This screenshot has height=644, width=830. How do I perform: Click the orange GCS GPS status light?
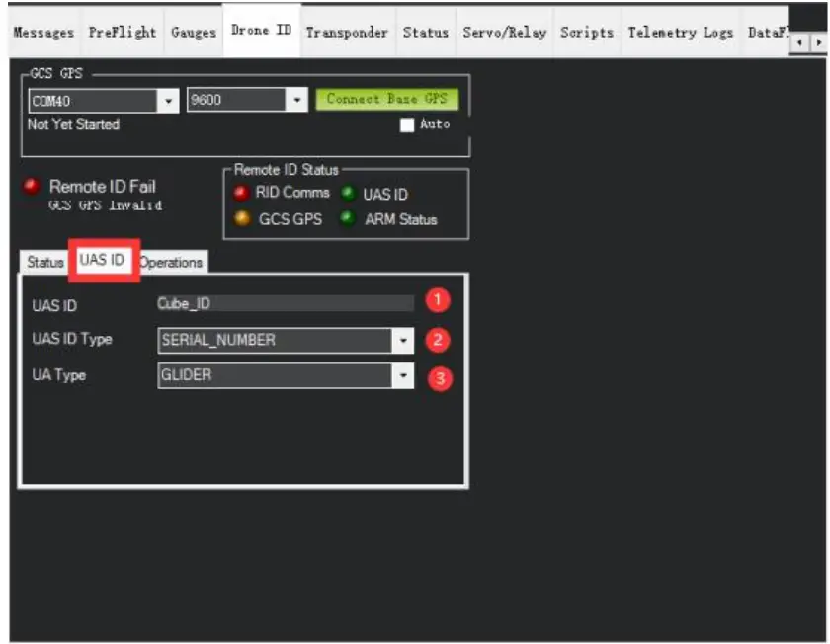[242, 218]
